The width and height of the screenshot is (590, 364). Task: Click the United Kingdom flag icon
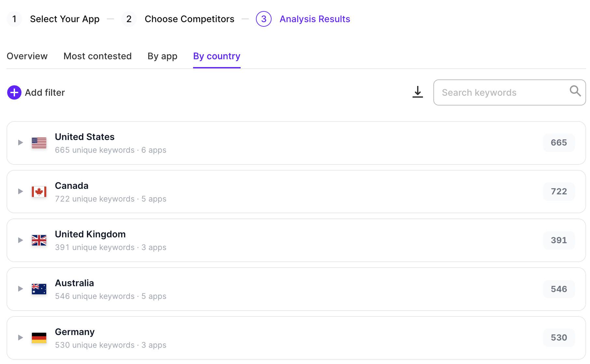(39, 240)
